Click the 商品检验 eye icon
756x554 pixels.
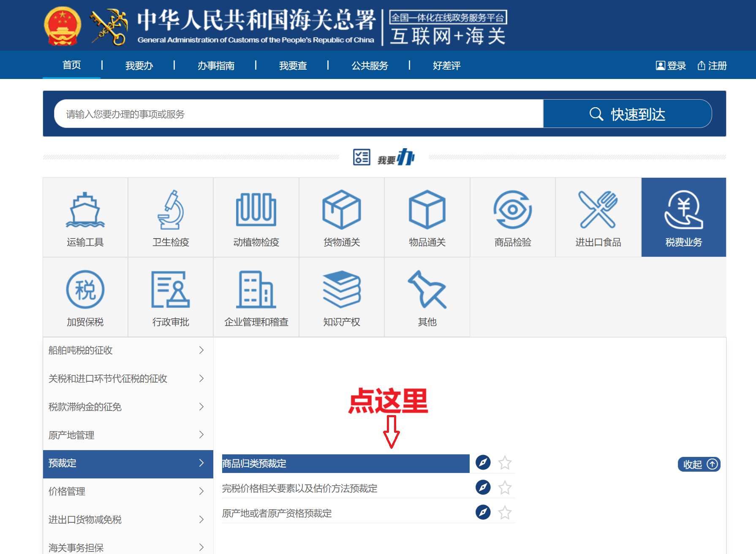coord(512,210)
